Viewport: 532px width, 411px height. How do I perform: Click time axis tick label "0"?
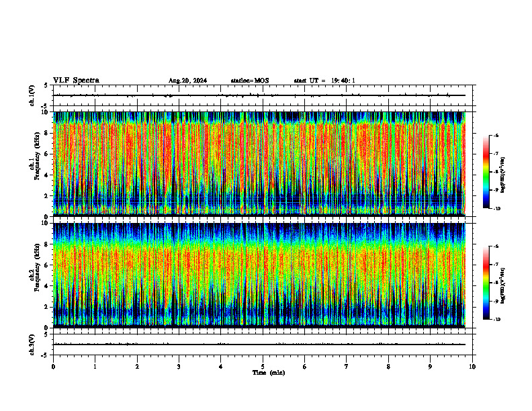(53, 367)
